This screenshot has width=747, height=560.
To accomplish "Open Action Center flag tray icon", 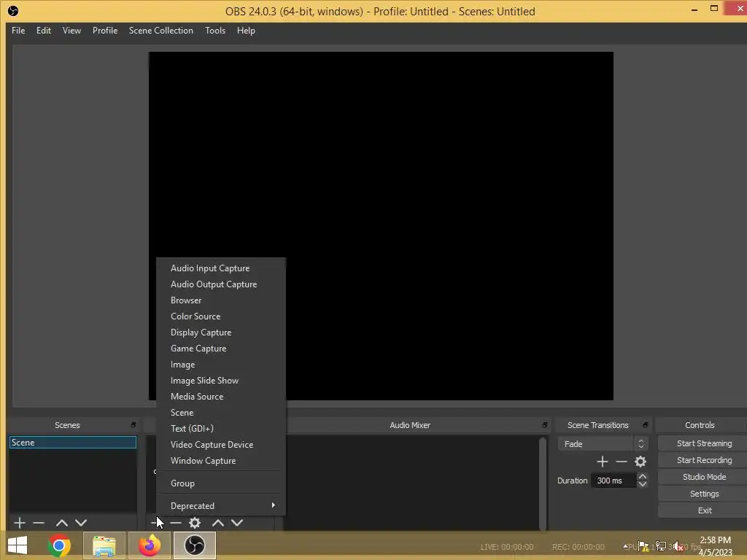I will coord(643,546).
